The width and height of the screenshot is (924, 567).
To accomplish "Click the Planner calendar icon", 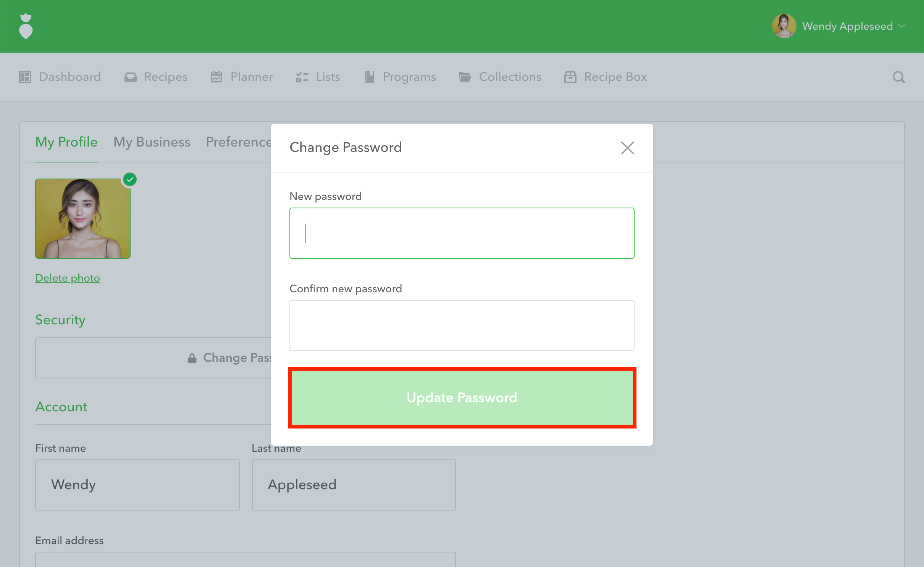I will (216, 77).
